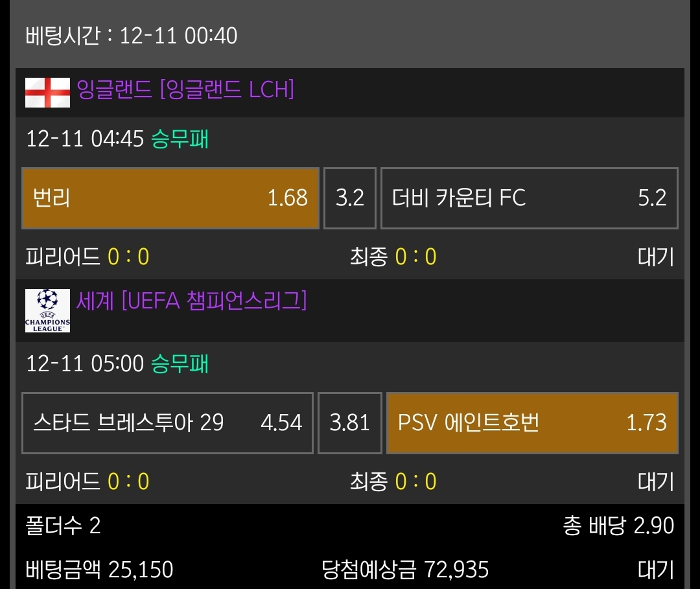Image resolution: width=700 pixels, height=589 pixels.
Task: Click the 베팅시간 12-11 00:40 header
Action: click(132, 36)
